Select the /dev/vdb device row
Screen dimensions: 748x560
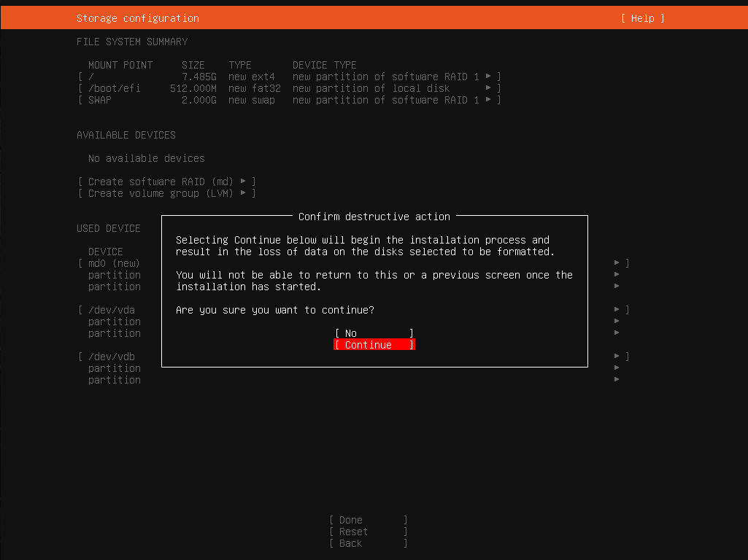point(111,357)
